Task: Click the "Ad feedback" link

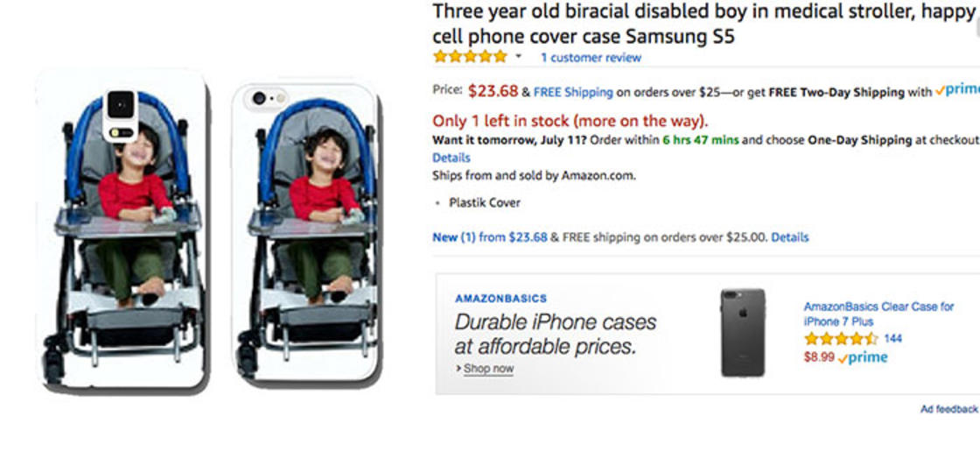Action: [948, 409]
